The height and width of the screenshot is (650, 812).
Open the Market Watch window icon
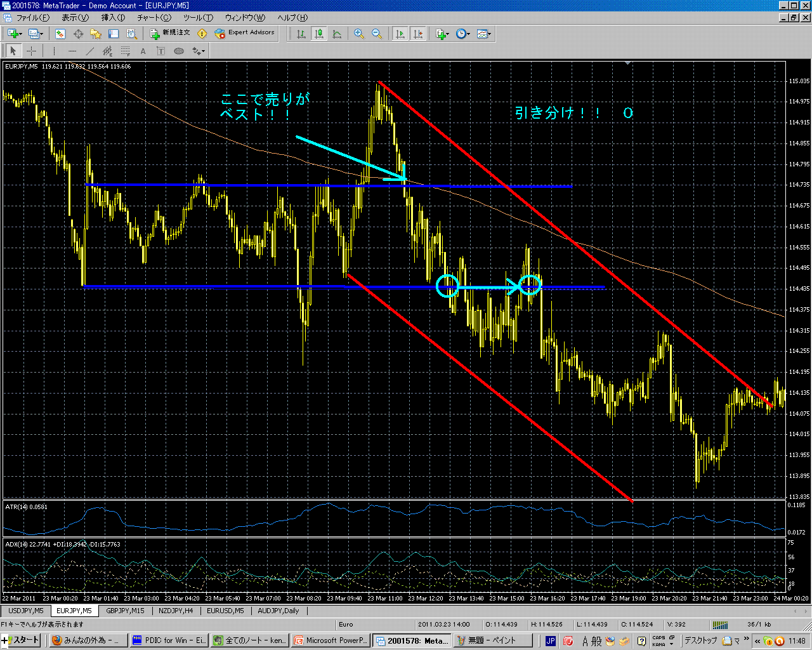(60, 34)
